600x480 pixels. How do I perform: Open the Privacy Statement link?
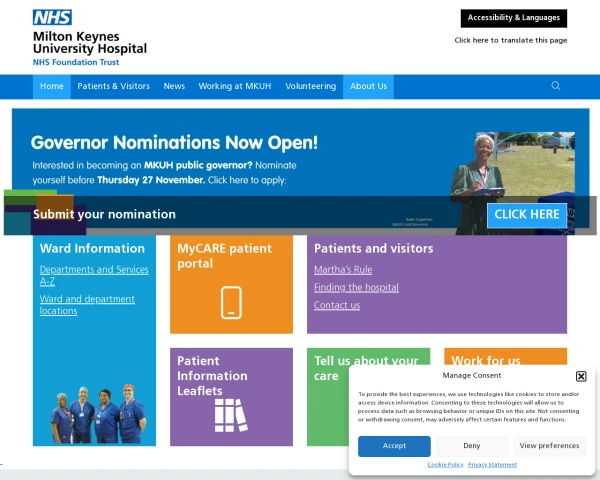click(x=492, y=464)
